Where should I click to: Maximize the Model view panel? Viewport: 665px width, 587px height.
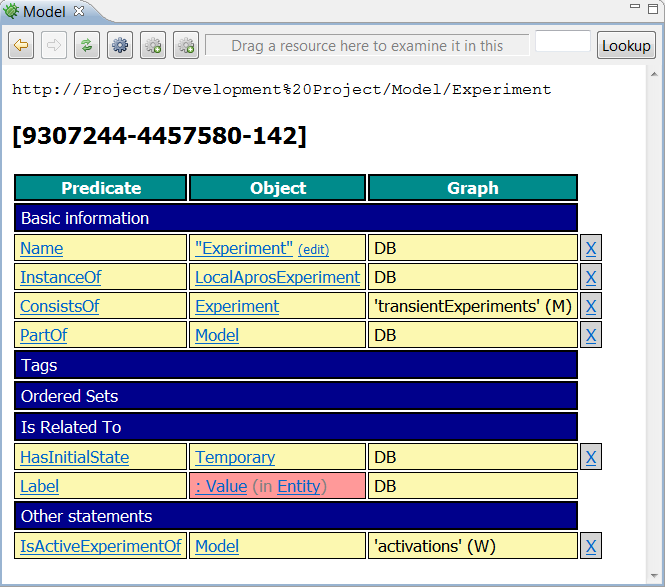651,9
